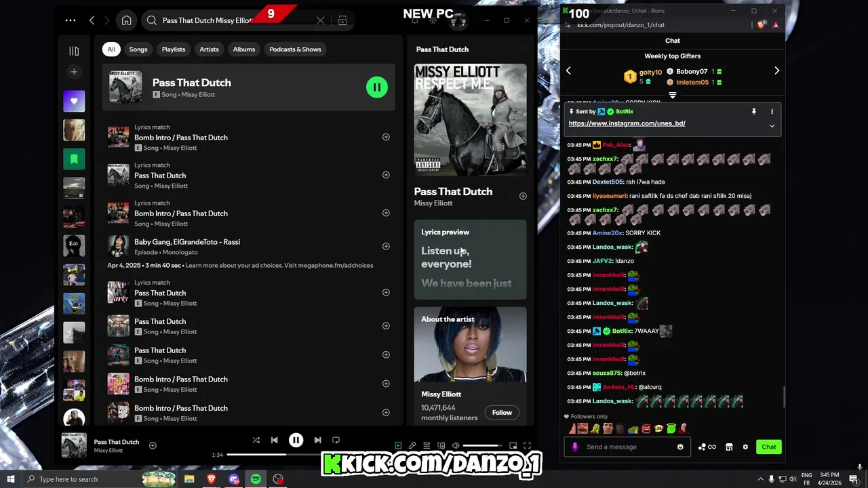868x488 pixels.
Task: Select the Albums filter chip
Action: 244,49
